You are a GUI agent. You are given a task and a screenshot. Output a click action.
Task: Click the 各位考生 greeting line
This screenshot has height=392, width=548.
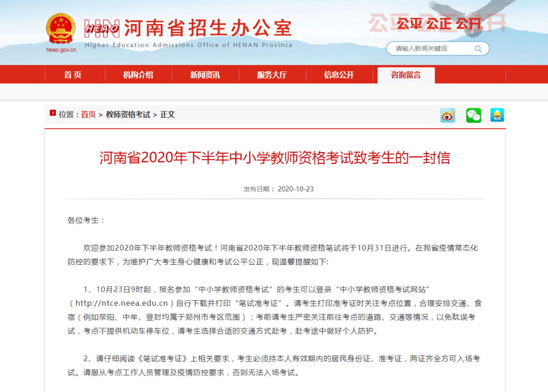(x=86, y=221)
